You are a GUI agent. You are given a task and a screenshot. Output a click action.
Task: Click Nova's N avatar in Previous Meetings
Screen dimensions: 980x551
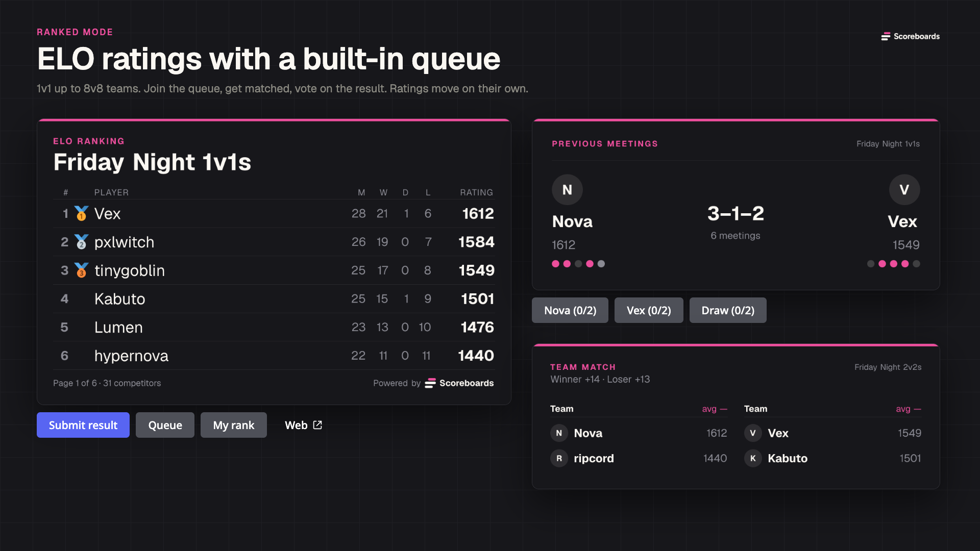(567, 190)
